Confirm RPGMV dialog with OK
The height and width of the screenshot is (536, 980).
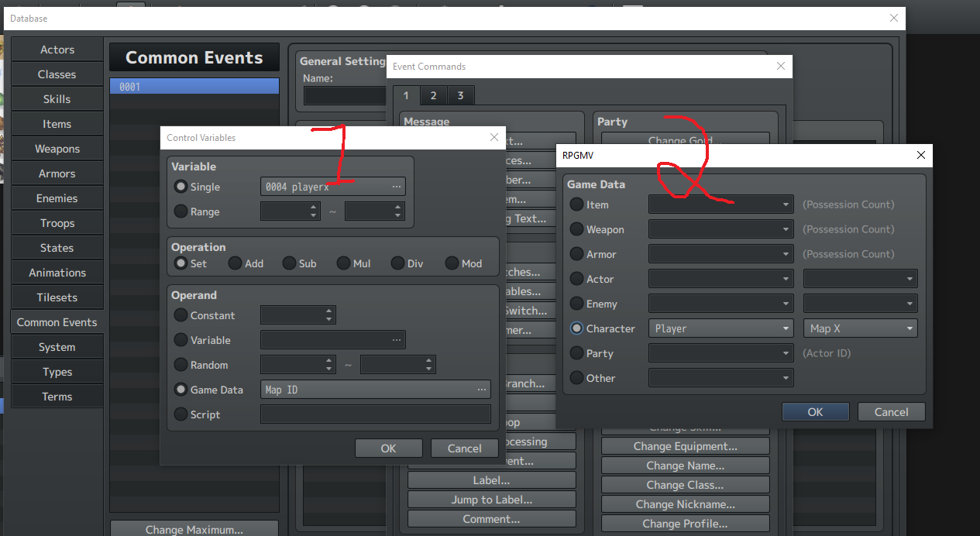[x=815, y=412]
